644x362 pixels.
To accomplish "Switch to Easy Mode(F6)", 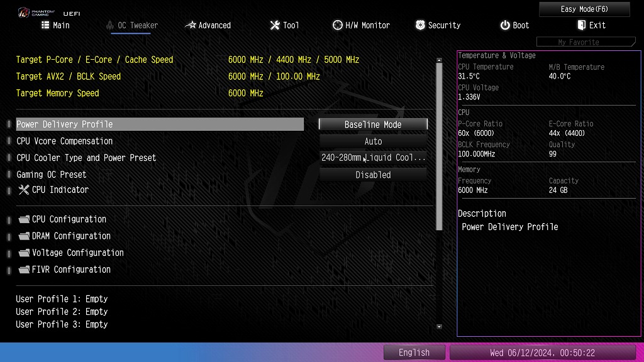I will click(584, 9).
